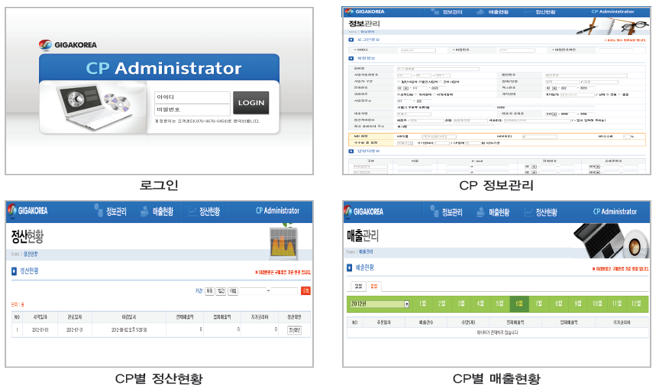The height and width of the screenshot is (388, 658).
Task: Select first radio option in 과세여부 row
Action: (399, 95)
